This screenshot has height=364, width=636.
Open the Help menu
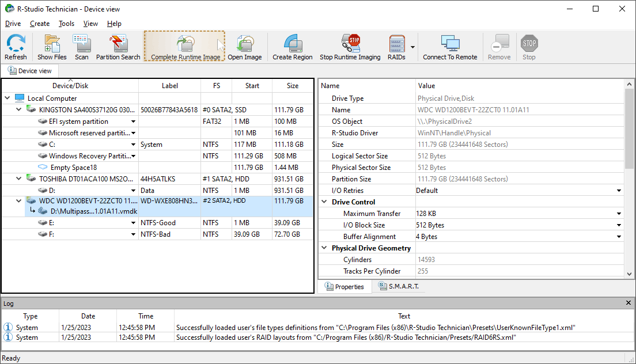[x=115, y=24]
